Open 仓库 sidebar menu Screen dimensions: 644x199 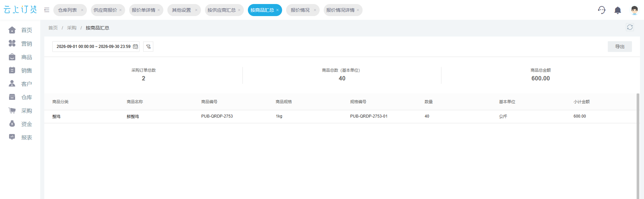20,97
